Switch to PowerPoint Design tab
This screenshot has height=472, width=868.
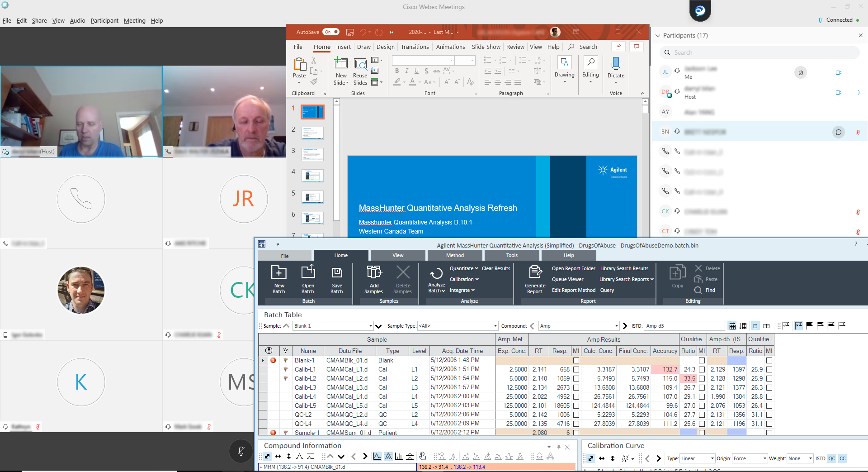click(x=385, y=47)
